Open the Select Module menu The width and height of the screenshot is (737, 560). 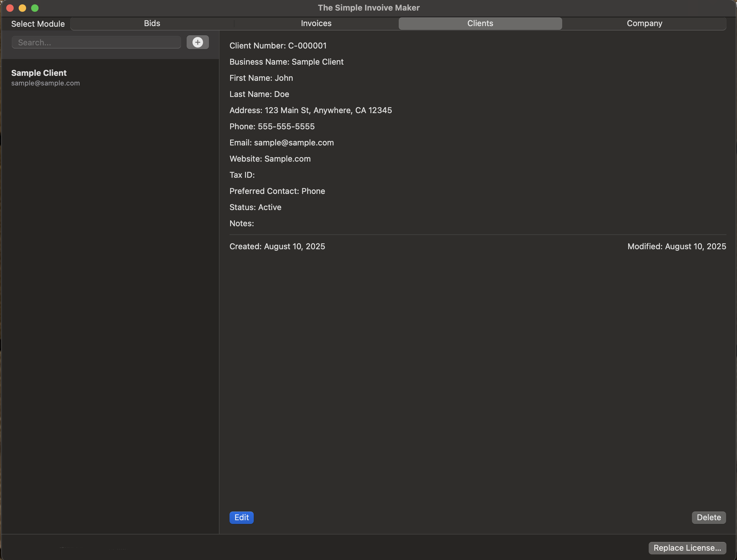coord(37,23)
